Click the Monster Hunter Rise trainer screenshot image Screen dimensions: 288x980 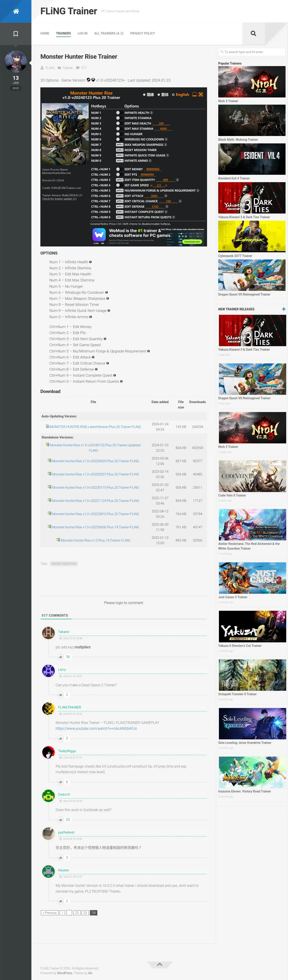(x=124, y=167)
